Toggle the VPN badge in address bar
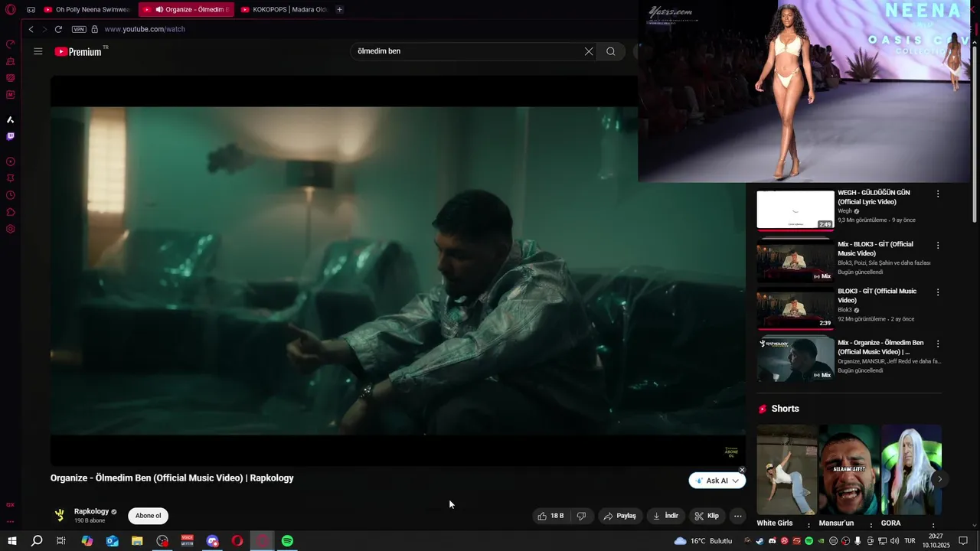980x551 pixels. pos(79,29)
